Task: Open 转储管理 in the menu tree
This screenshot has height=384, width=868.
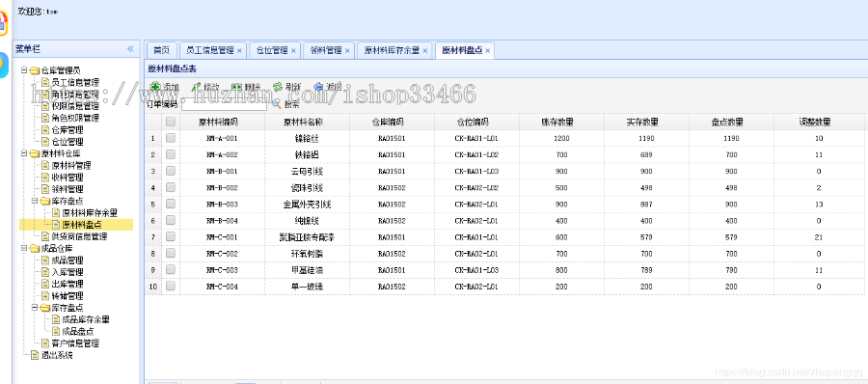Action: click(x=68, y=296)
